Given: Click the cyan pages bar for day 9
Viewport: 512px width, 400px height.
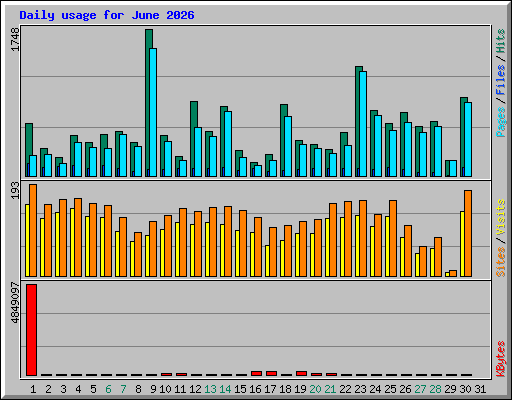Looking at the screenshot, I should click(153, 112).
